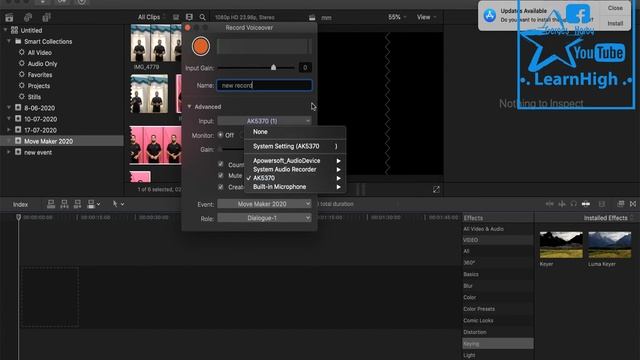Open the timeline Index button
Screen dimensions: 640x360
click(x=20, y=204)
